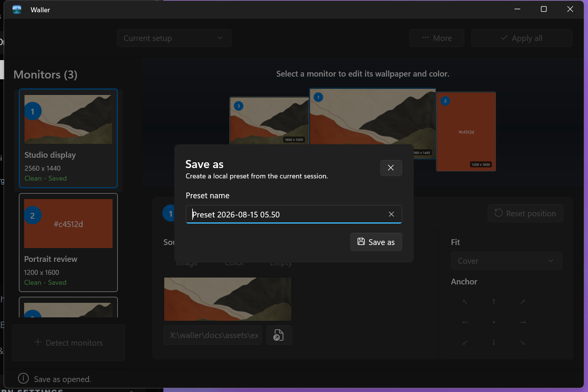Image resolution: width=588 pixels, height=392 pixels.
Task: Clear the preset name text field
Action: [391, 214]
